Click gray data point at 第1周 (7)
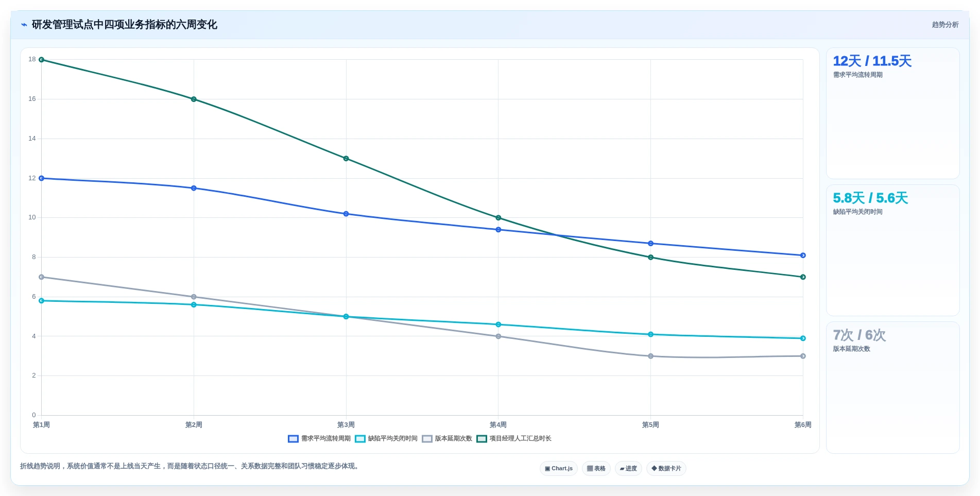The image size is (980, 496). pos(42,277)
